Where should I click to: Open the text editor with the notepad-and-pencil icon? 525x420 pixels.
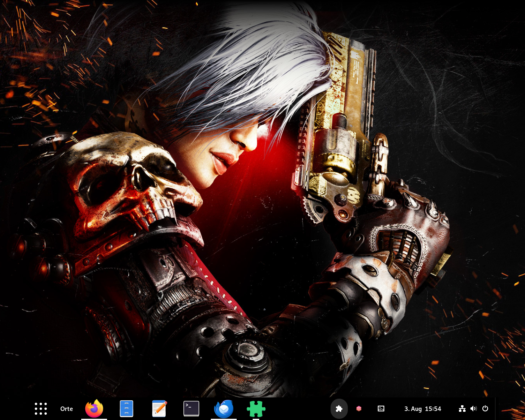[159, 409]
